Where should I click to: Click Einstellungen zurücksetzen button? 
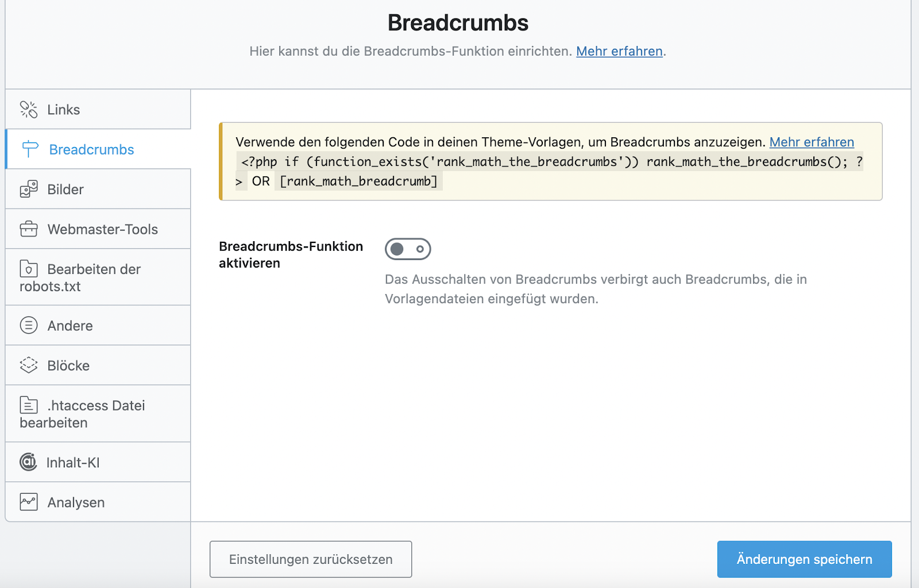(311, 559)
